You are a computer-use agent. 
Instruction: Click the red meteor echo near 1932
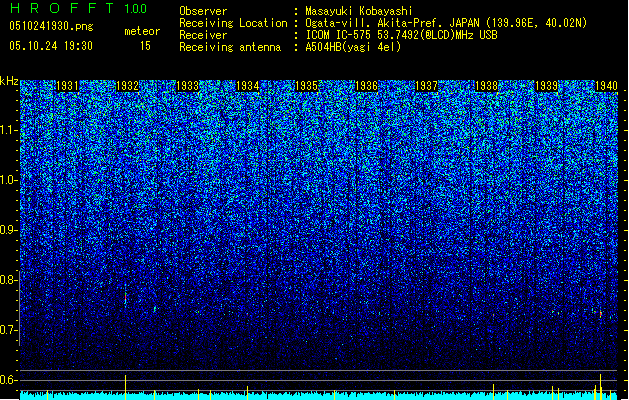coord(126,298)
